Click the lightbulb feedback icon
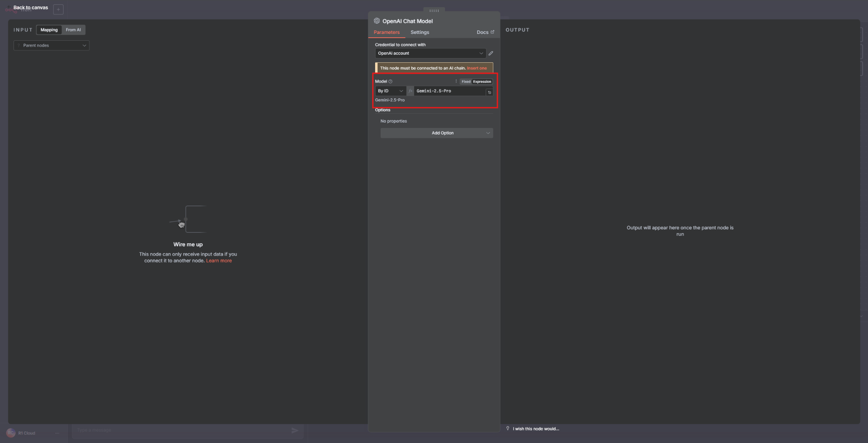Viewport: 868px width, 443px height. (x=508, y=429)
